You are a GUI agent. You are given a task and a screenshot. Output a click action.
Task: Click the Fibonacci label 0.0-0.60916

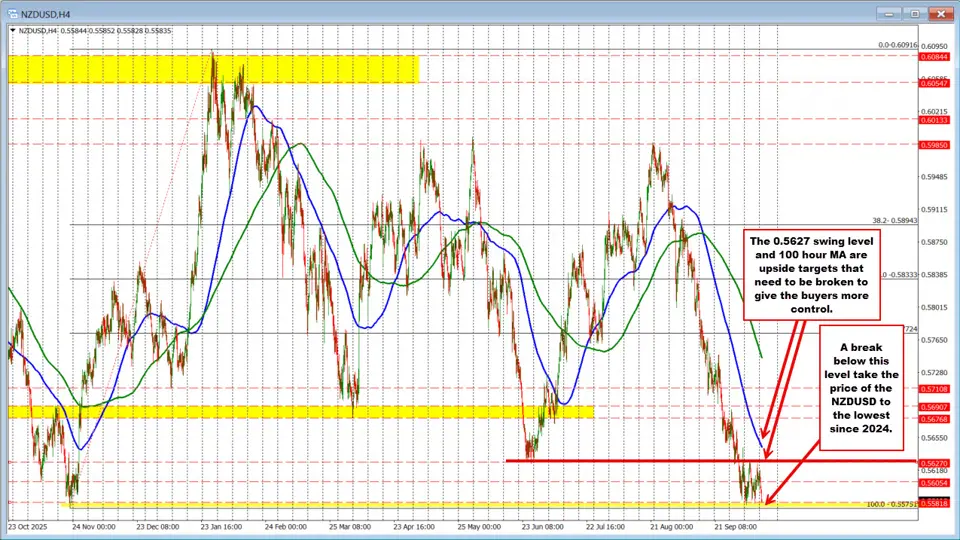coord(898,45)
